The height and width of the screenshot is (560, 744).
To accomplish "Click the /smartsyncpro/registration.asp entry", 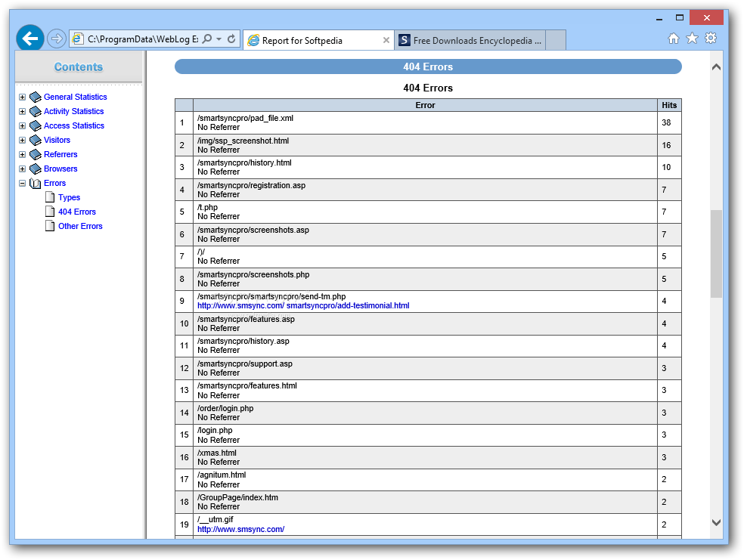I will [252, 185].
